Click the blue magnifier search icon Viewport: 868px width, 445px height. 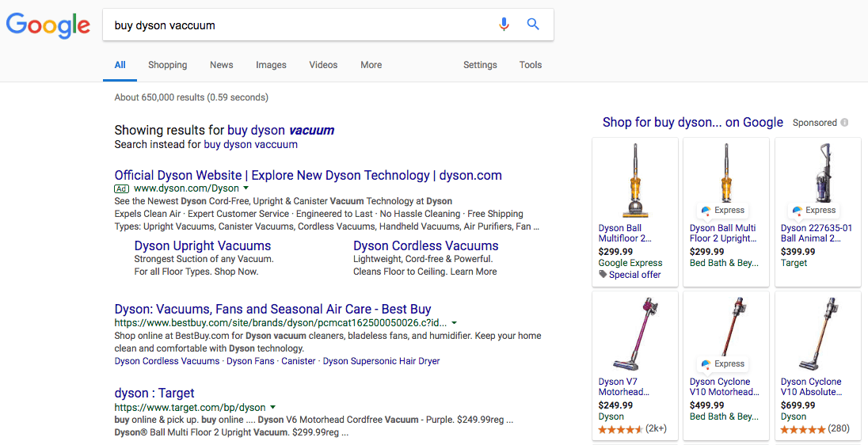coord(532,25)
